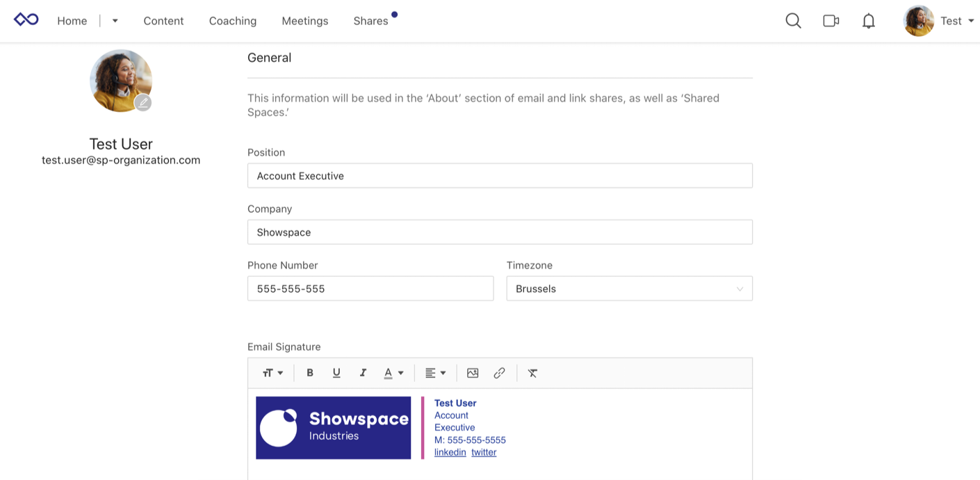Click the large Test User profile photo

pos(121,81)
